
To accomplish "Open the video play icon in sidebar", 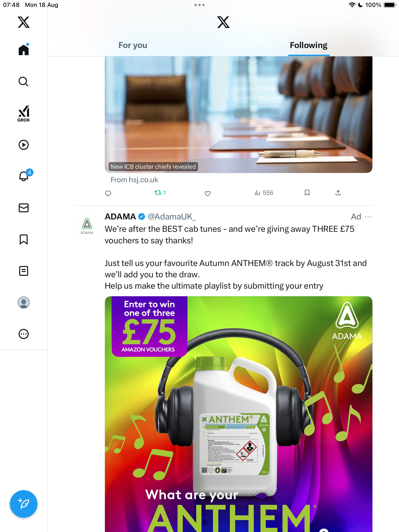I will tap(23, 145).
